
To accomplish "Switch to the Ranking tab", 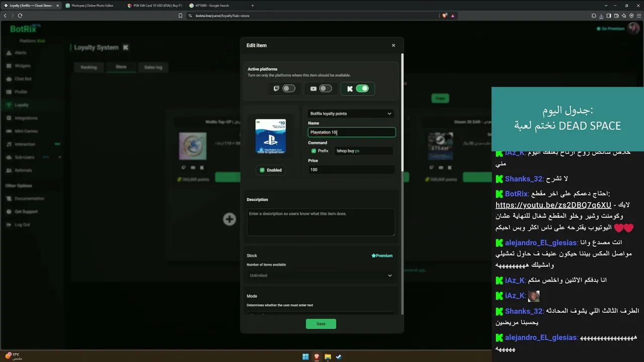I will [x=89, y=67].
